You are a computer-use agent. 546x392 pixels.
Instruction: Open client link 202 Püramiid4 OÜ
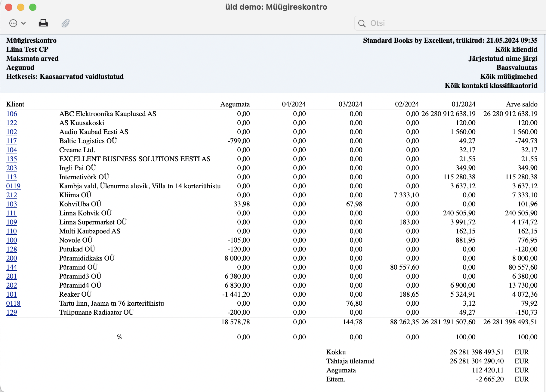[x=12, y=285]
